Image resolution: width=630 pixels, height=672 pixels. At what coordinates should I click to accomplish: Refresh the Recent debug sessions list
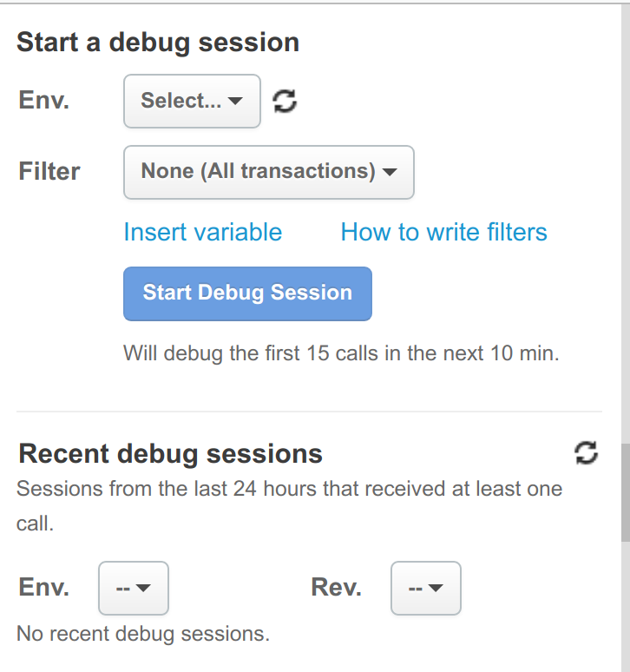tap(587, 452)
